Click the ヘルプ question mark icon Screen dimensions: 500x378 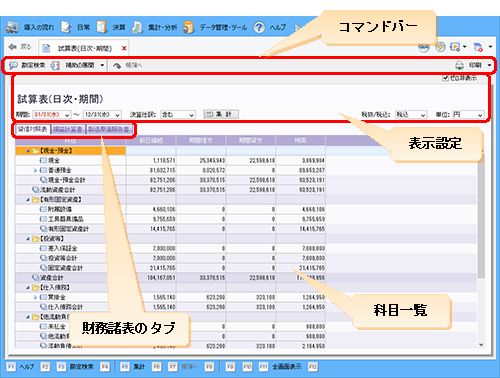coord(259,27)
